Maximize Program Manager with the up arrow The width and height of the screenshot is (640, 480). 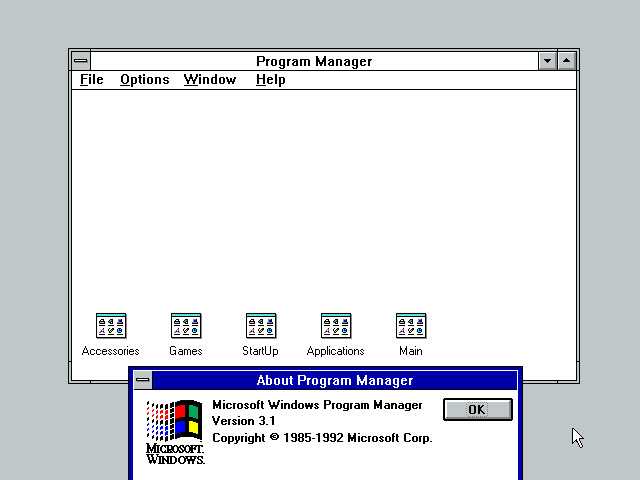point(567,61)
